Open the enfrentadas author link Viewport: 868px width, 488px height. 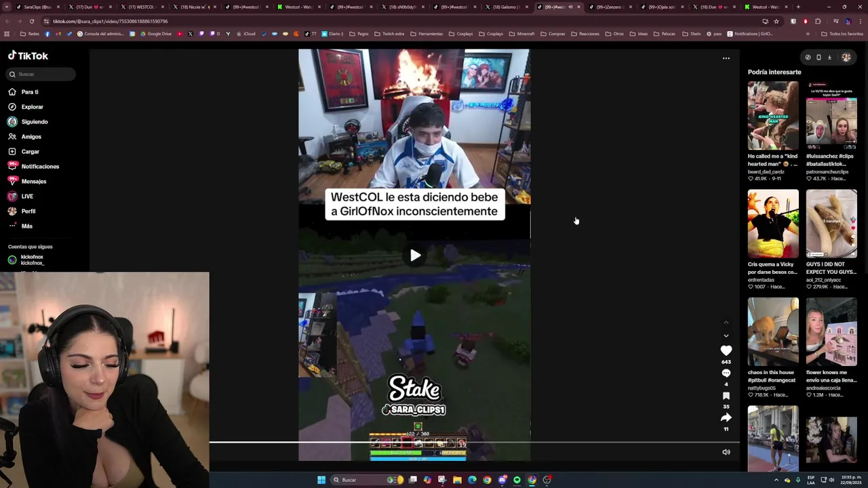[762, 280]
